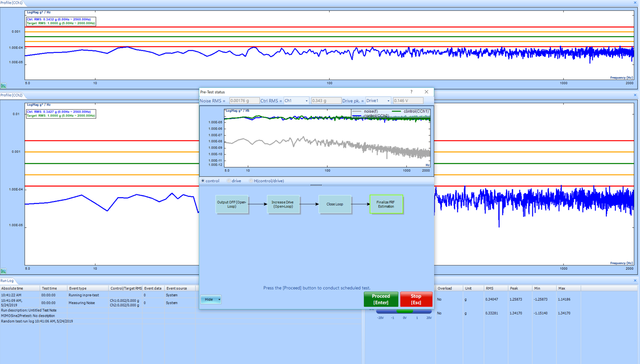Click the Test time column header
This screenshot has width=640, height=364.
[x=53, y=288]
